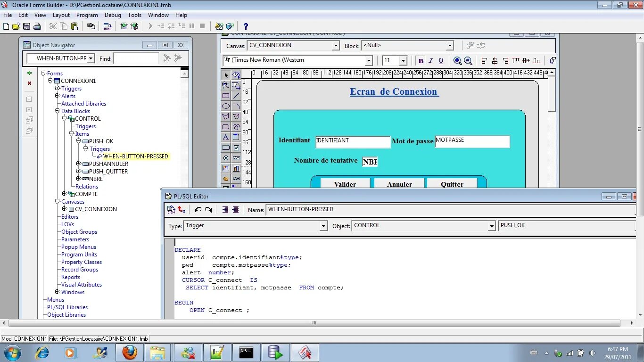Open the Debug menu
This screenshot has height=362, width=644.
[113, 15]
